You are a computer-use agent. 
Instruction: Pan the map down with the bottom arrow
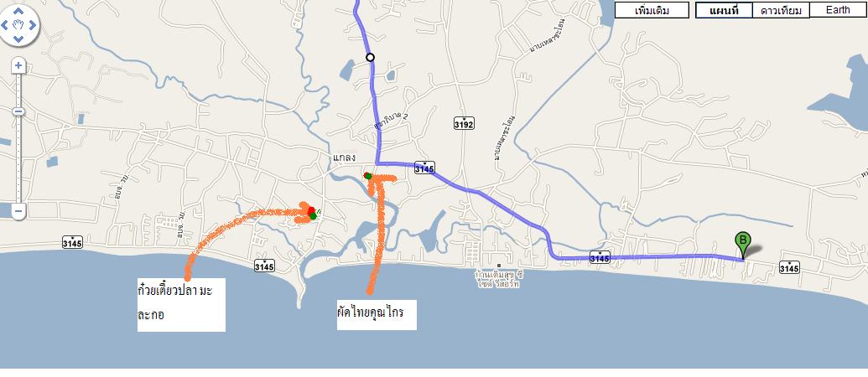pyautogui.click(x=18, y=39)
